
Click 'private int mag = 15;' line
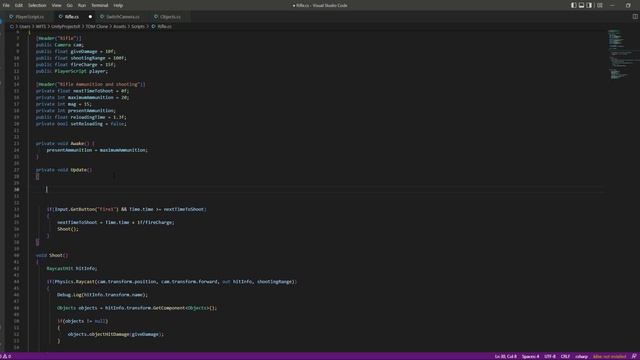64,104
